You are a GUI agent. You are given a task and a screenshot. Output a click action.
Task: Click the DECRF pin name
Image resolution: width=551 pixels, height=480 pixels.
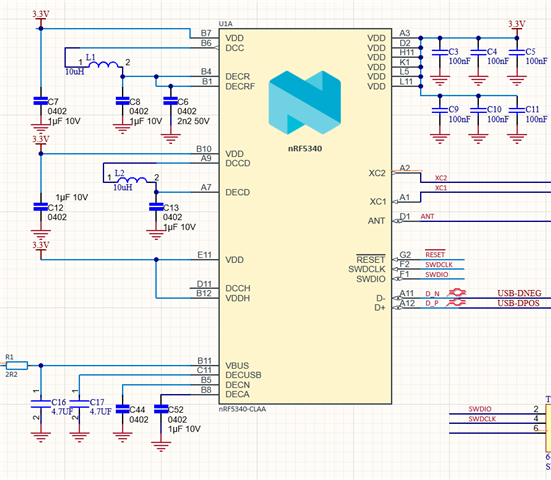[x=240, y=86]
